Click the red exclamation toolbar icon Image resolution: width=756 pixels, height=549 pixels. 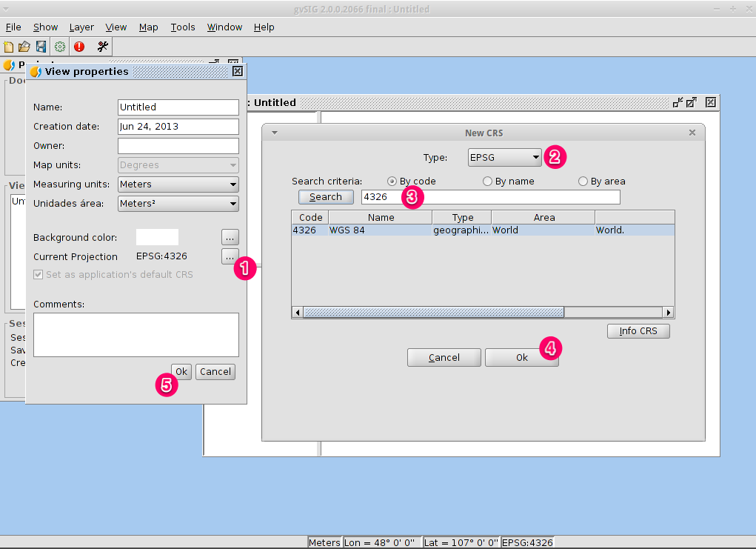point(79,47)
